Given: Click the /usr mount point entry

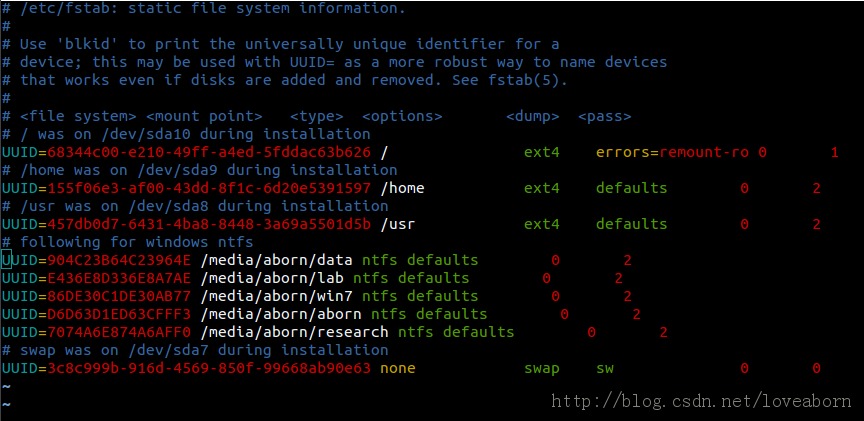Looking at the screenshot, I should [x=398, y=224].
